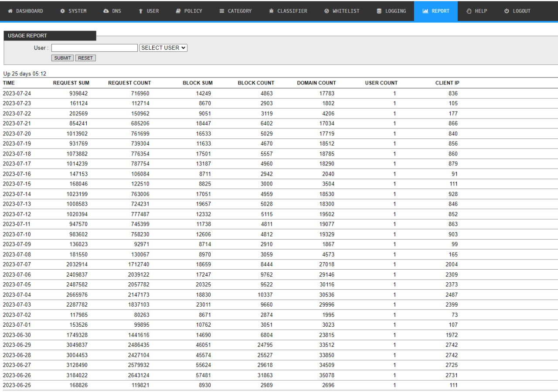Open the HELP menu label

click(481, 11)
